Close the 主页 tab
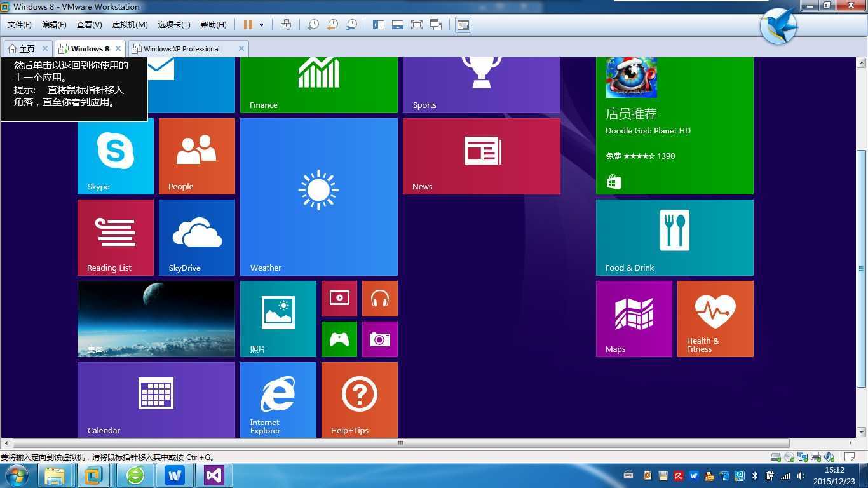 [45, 48]
